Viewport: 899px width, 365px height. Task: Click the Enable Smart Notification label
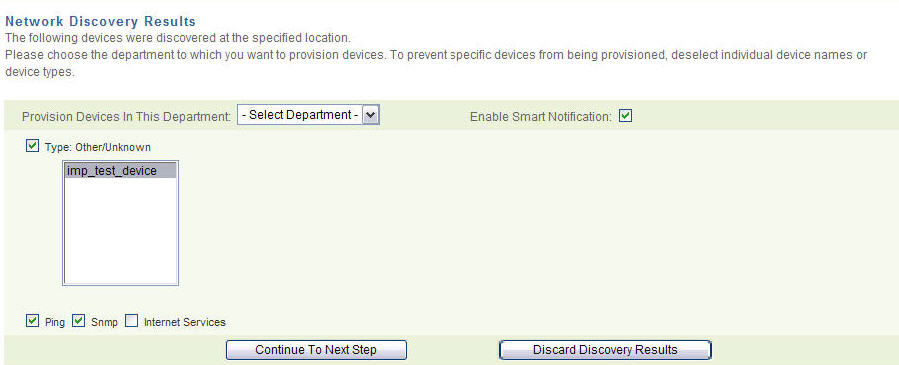(x=541, y=117)
